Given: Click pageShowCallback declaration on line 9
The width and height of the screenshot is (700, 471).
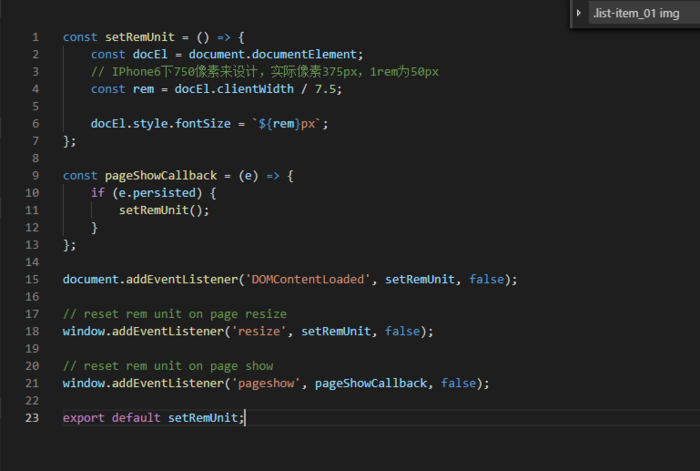Looking at the screenshot, I should point(161,175).
